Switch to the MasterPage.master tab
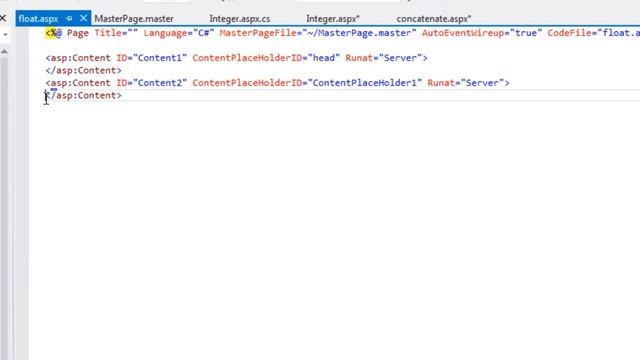 pos(134,19)
